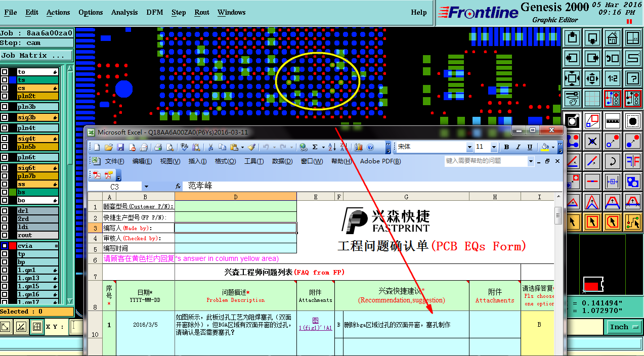
Task: Click the pan up arrow tool
Action: [x=572, y=37]
